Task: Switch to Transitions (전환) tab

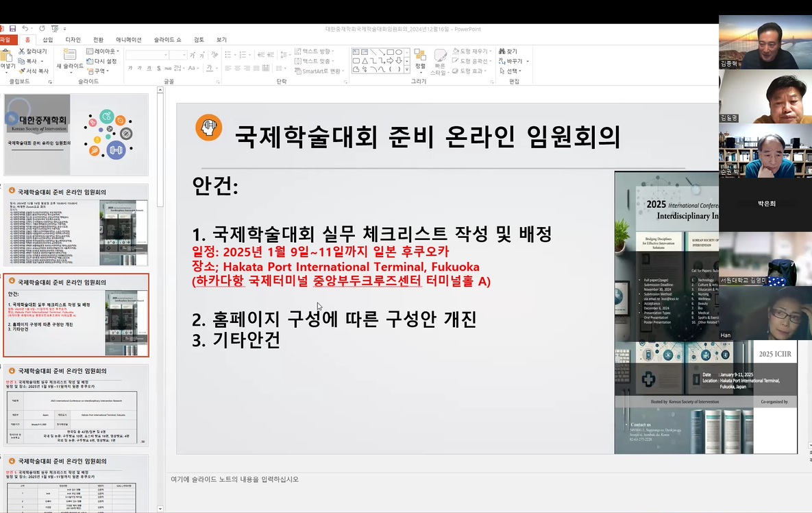Action: (x=99, y=40)
